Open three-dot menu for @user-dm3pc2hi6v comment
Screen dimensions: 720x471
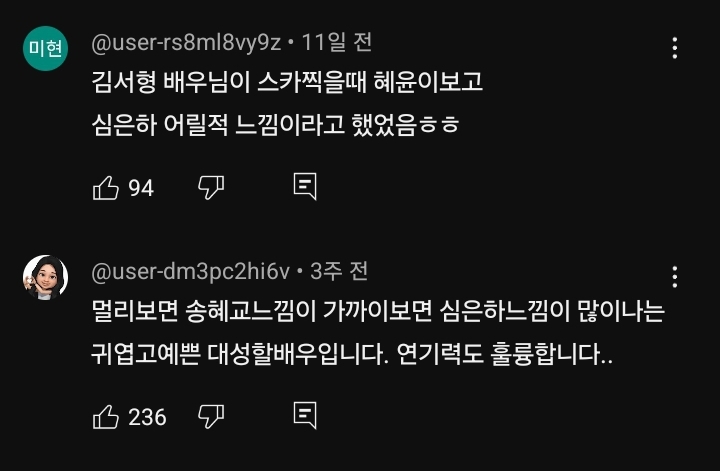pyautogui.click(x=675, y=276)
